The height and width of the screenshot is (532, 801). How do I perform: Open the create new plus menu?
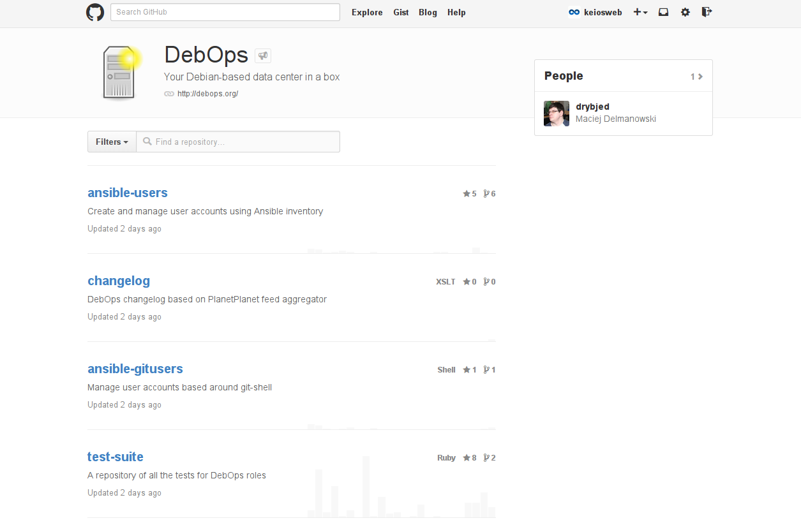(x=640, y=12)
